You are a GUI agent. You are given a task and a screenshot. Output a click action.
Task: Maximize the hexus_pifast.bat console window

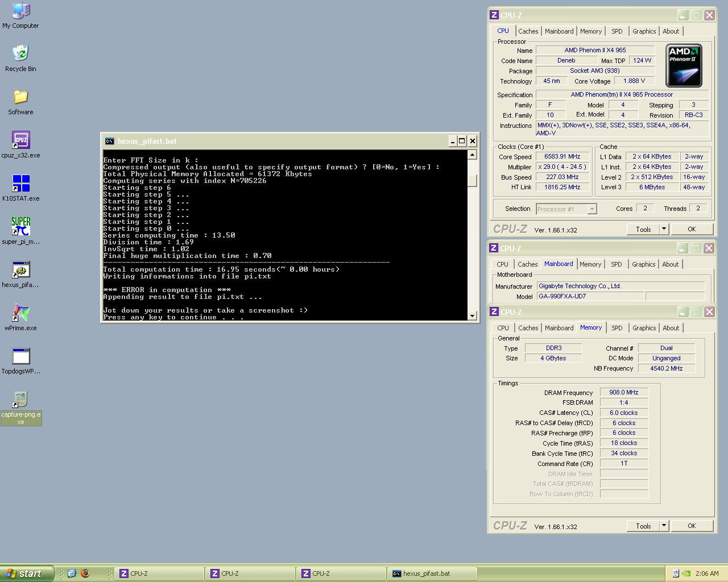click(462, 141)
